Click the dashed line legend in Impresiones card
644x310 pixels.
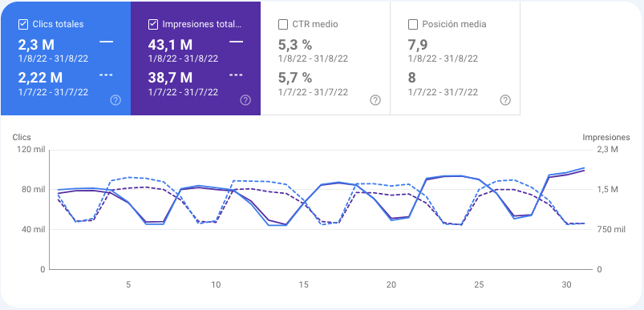pos(236,75)
